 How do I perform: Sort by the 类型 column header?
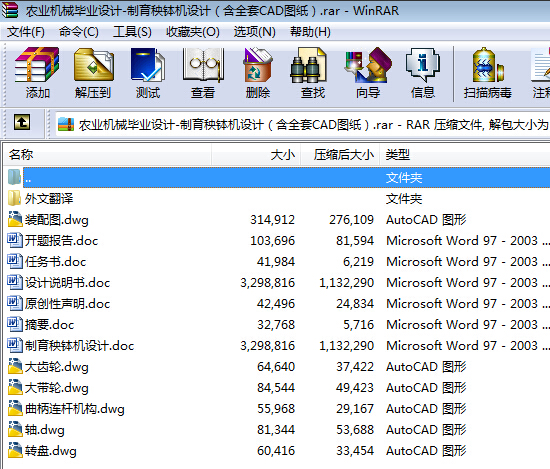pos(465,155)
